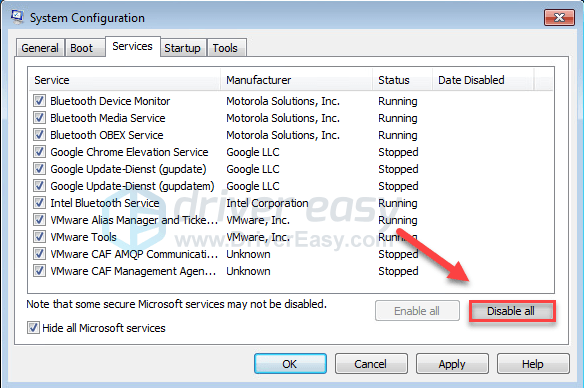Uncheck VMware CAF Management Agent checkbox
The width and height of the screenshot is (584, 388).
(39, 271)
